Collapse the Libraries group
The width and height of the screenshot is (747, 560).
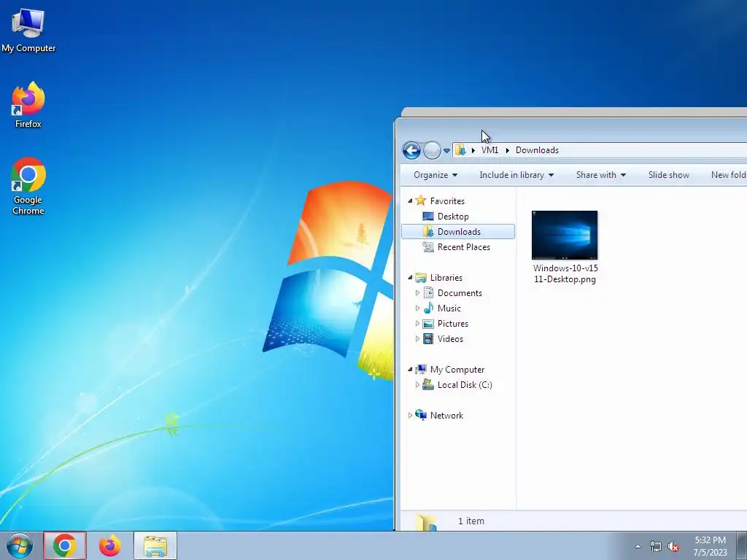click(410, 278)
